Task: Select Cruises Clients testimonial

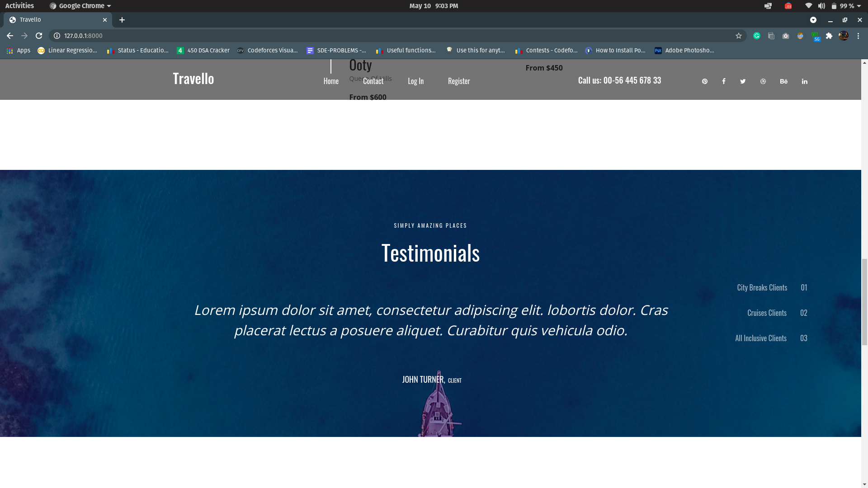Action: (x=767, y=313)
